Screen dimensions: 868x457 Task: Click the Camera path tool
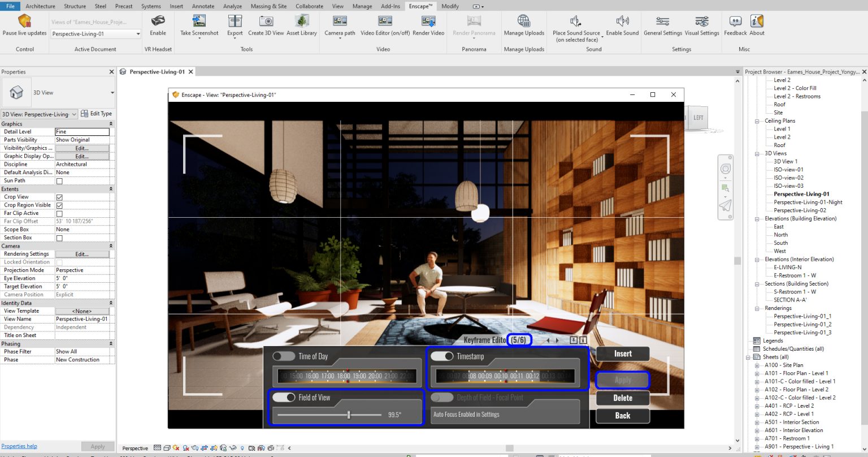click(x=339, y=25)
